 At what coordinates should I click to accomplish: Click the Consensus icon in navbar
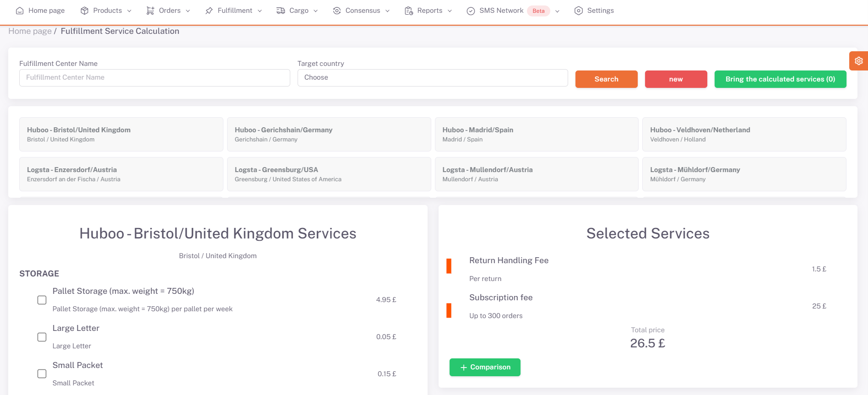[337, 11]
